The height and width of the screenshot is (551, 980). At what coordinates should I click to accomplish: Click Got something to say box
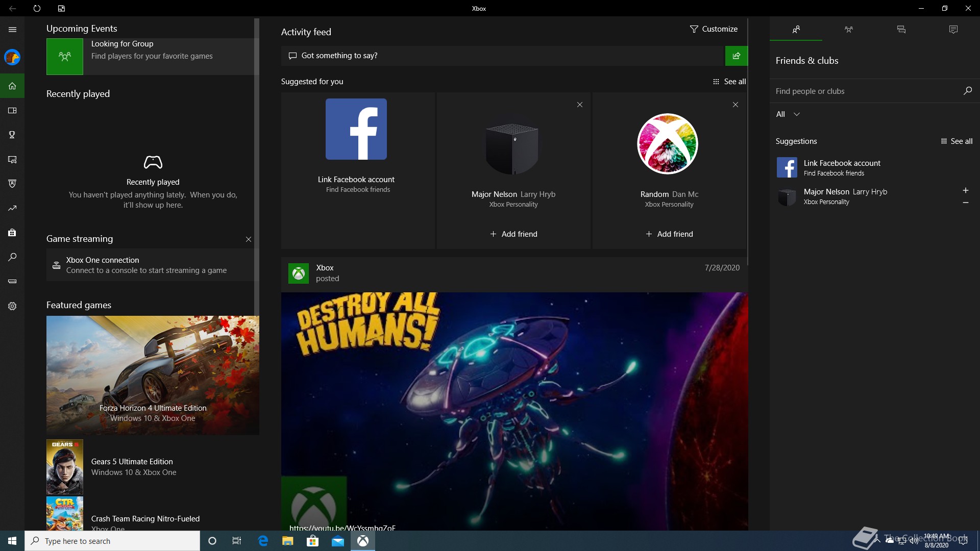point(503,56)
